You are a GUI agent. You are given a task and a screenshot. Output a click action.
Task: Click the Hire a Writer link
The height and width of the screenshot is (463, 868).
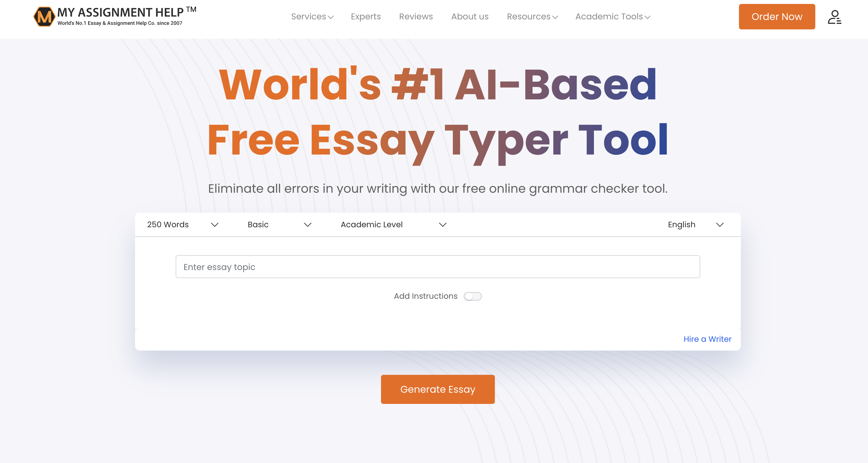707,339
